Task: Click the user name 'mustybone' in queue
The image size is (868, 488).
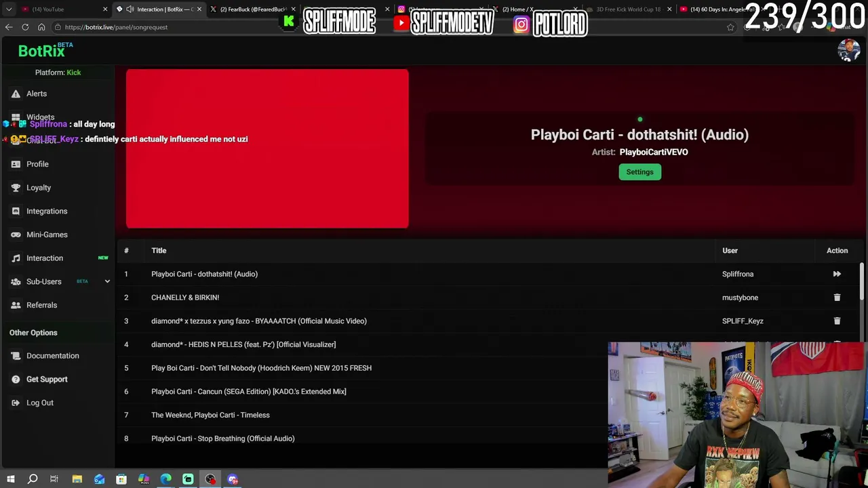Action: point(740,298)
